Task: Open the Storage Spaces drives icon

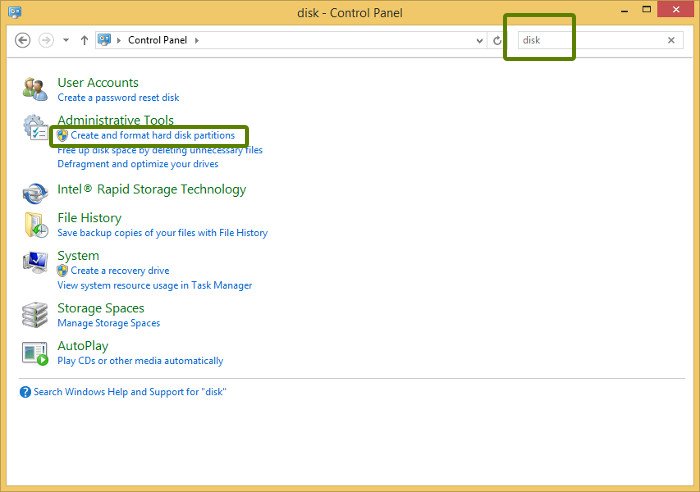Action: click(35, 315)
